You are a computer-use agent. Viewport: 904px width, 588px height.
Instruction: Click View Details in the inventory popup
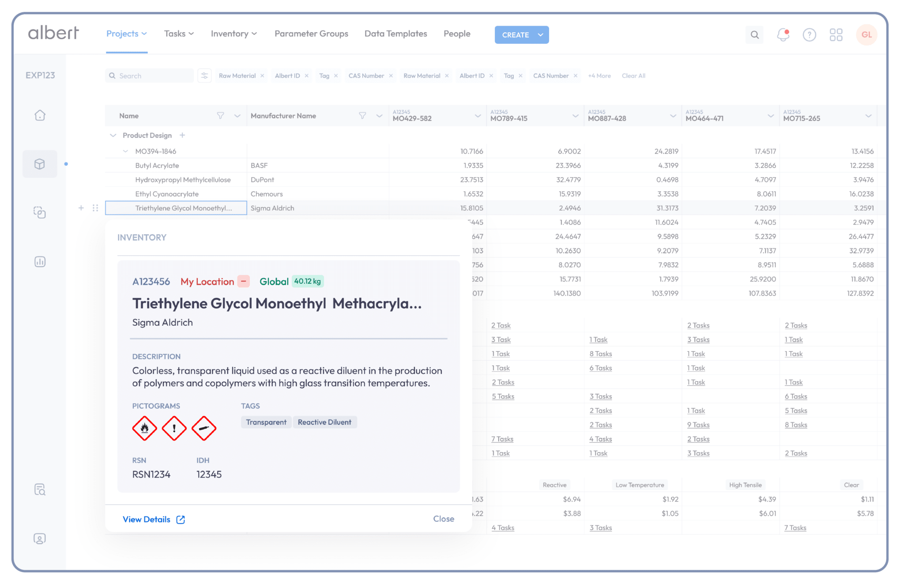(x=147, y=519)
